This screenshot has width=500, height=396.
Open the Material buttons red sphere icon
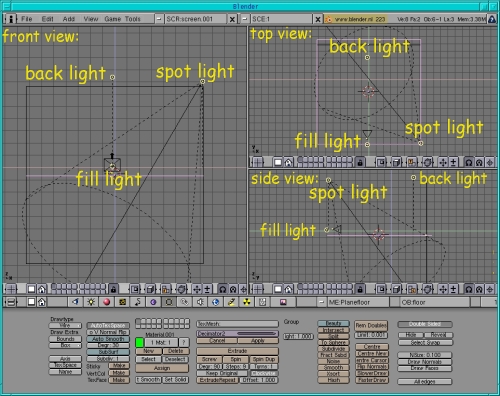(107, 302)
